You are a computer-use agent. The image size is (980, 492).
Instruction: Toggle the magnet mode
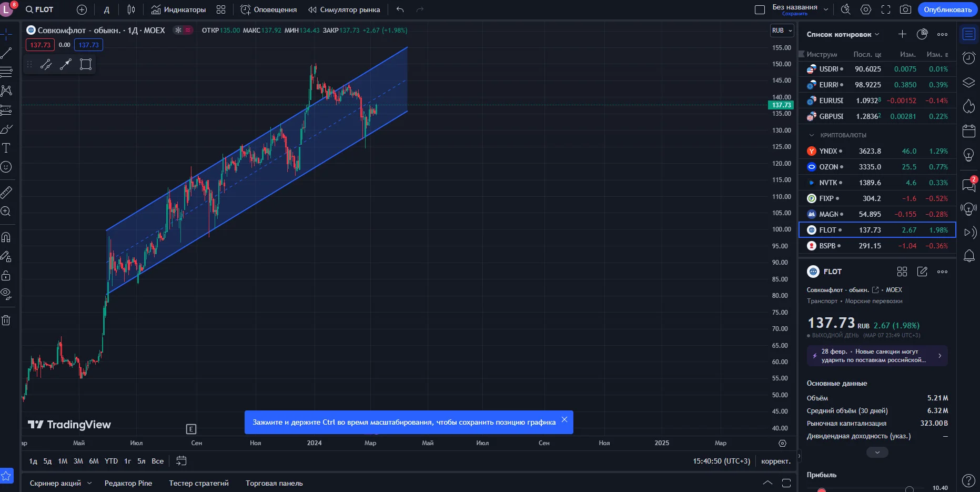click(x=6, y=237)
